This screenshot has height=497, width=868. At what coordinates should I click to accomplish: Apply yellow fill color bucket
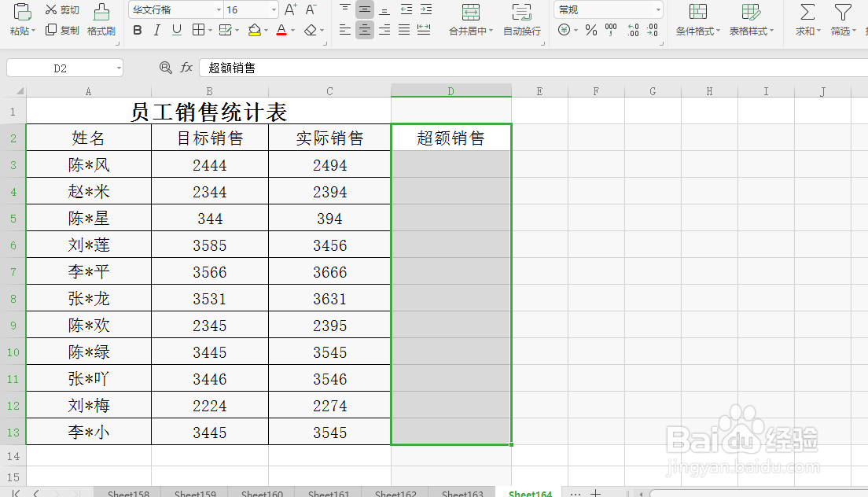[x=255, y=30]
